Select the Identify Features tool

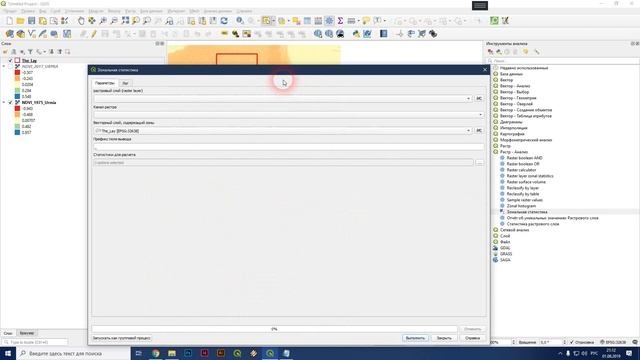(x=240, y=21)
